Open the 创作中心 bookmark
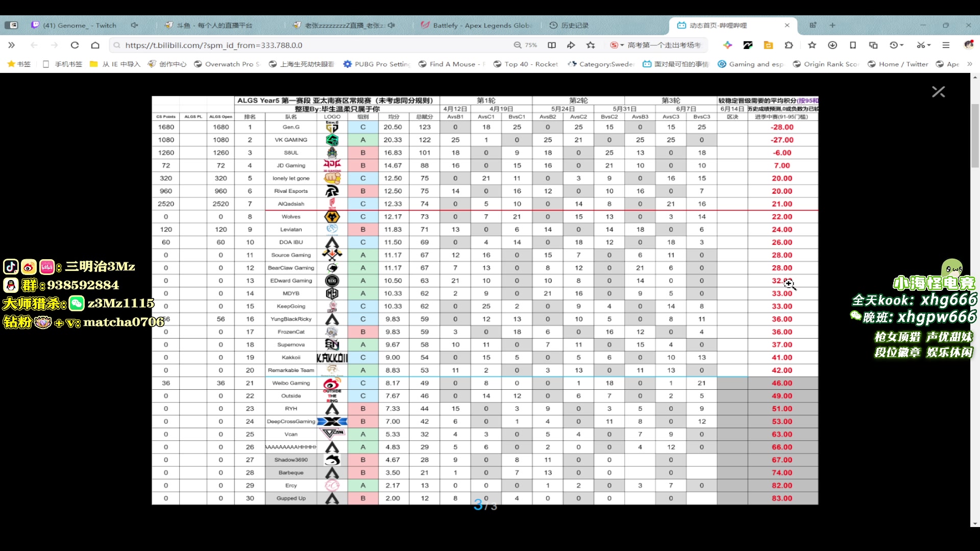 pos(167,64)
